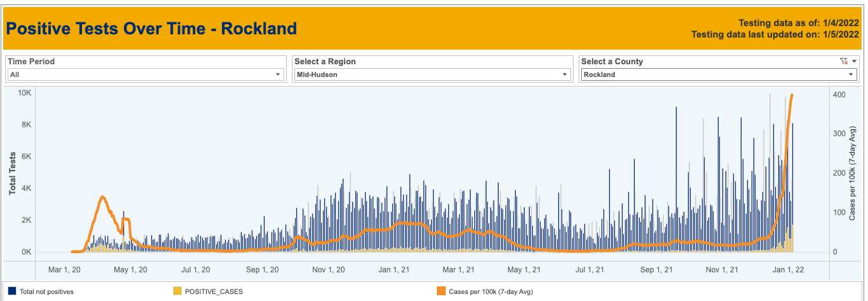Highlight the POSITIVE_CASES legend label
Viewport: 868px width, 301px height.
(214, 291)
